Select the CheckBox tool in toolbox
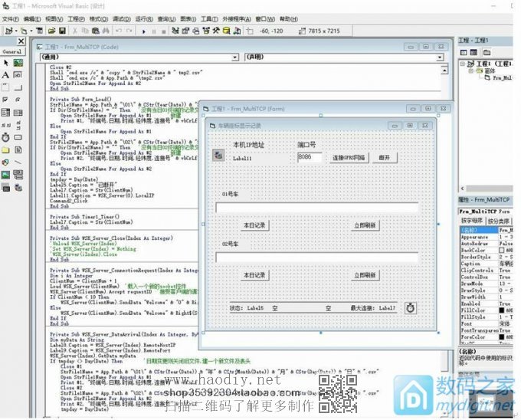 (6, 100)
